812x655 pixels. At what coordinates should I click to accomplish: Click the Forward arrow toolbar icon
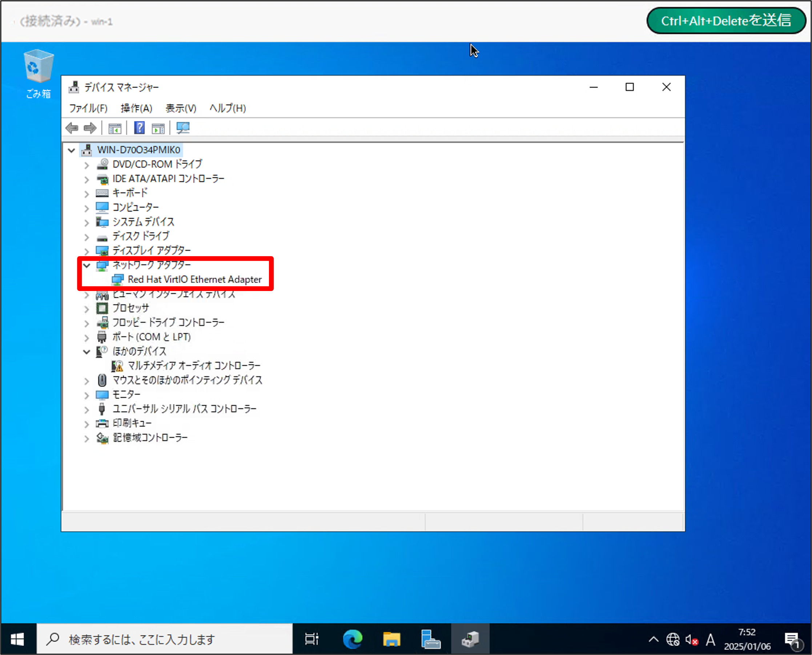click(x=90, y=128)
